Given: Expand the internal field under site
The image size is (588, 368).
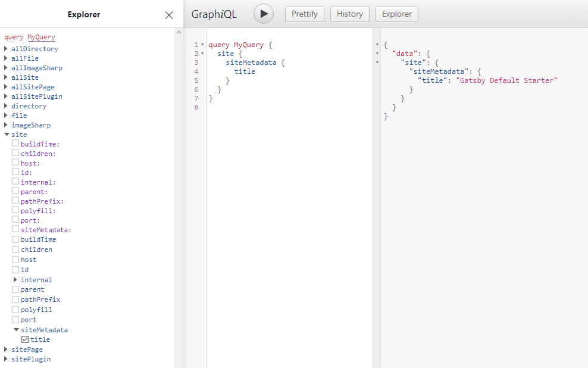Looking at the screenshot, I should [x=14, y=279].
